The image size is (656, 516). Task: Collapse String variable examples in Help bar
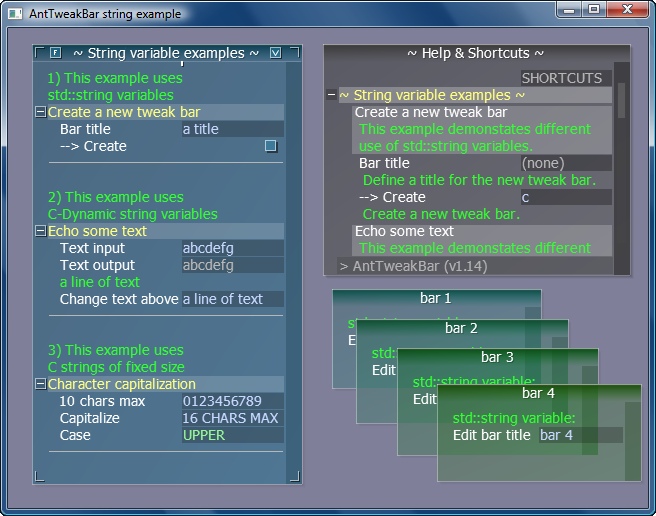(331, 95)
